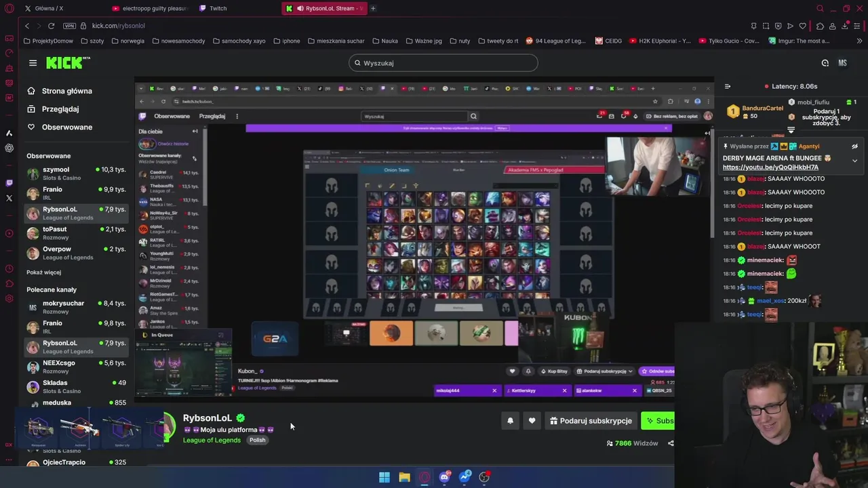Expand the gift leaderboard handle
This screenshot has width=868, height=488.
[x=791, y=130]
